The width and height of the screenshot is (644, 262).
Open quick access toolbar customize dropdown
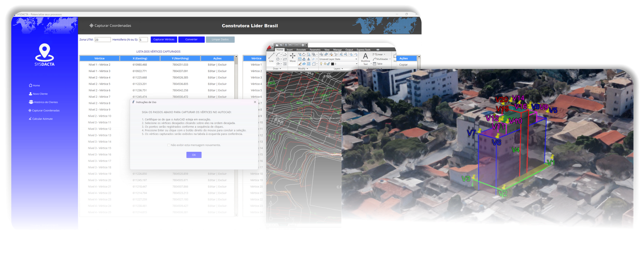[x=307, y=45]
